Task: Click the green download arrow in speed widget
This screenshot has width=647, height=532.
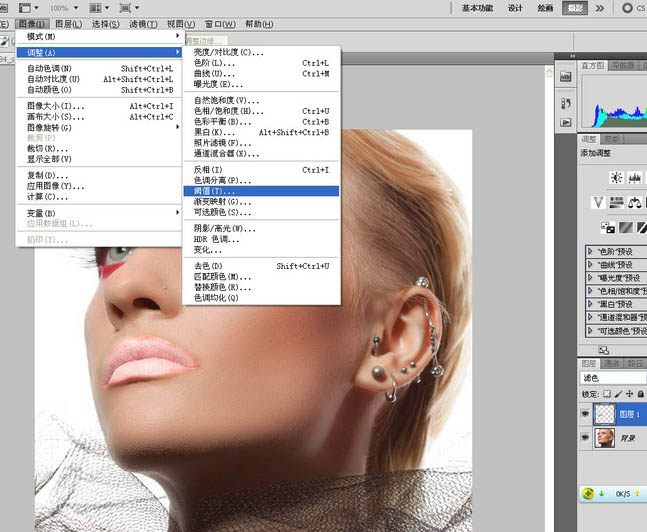Action: [602, 493]
